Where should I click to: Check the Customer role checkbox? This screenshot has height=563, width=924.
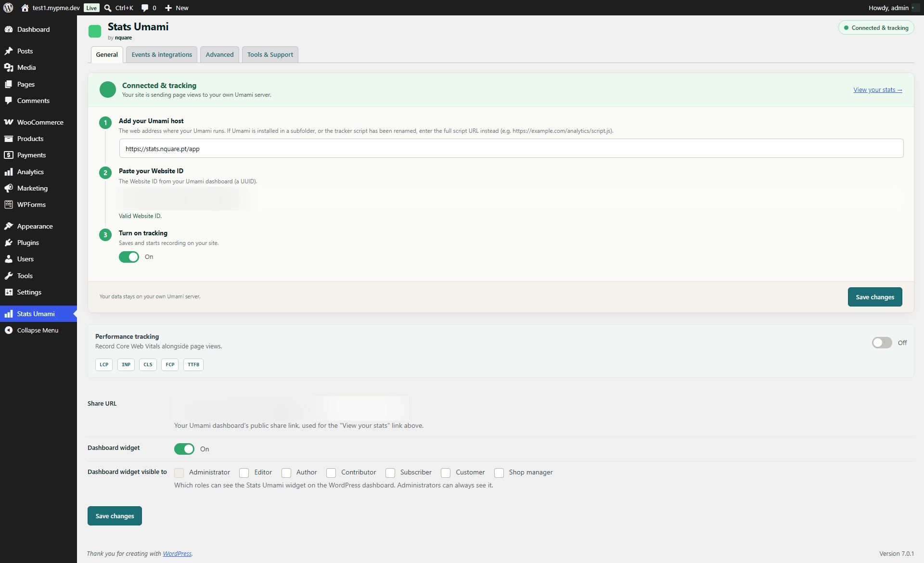pos(446,473)
